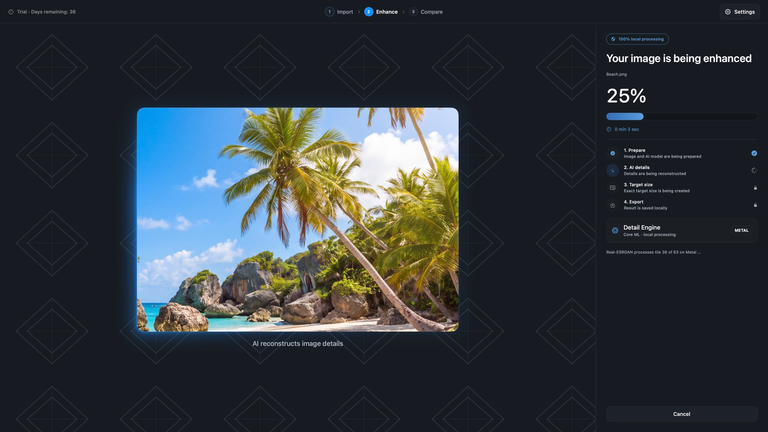768x432 pixels.
Task: Click the 'Beach.png' file name
Action: (x=616, y=74)
